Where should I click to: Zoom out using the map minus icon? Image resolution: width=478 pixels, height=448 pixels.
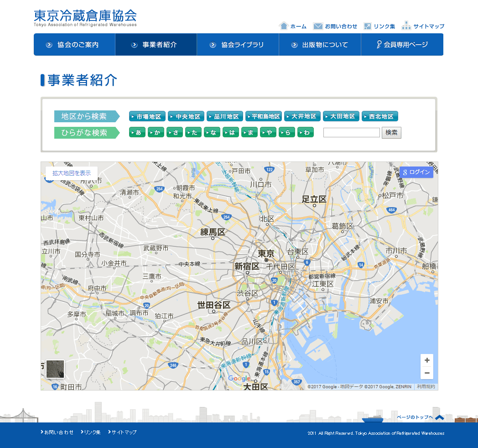pos(427,373)
